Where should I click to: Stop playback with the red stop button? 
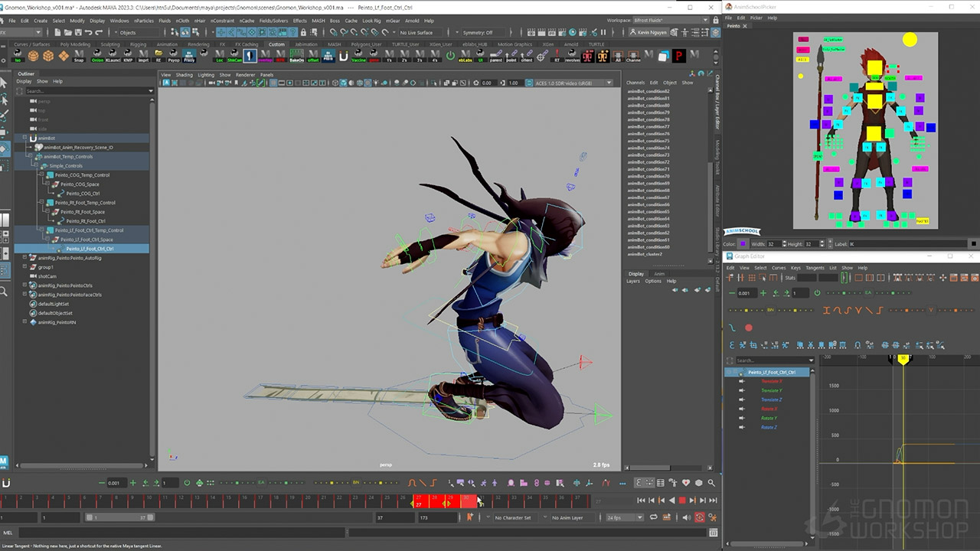681,500
